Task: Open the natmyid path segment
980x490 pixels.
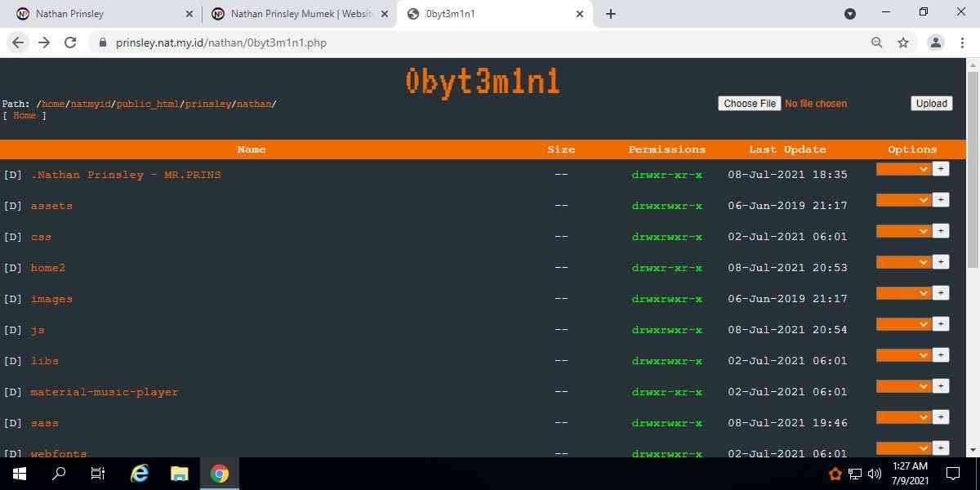Action: 91,104
